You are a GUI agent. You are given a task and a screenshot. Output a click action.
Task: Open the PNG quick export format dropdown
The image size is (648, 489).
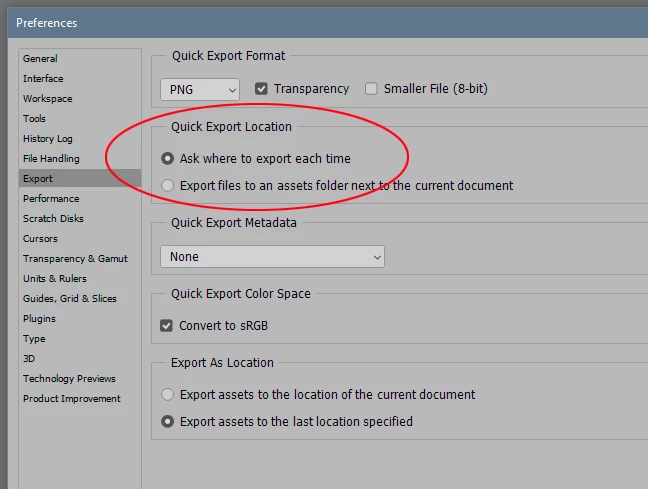(200, 89)
